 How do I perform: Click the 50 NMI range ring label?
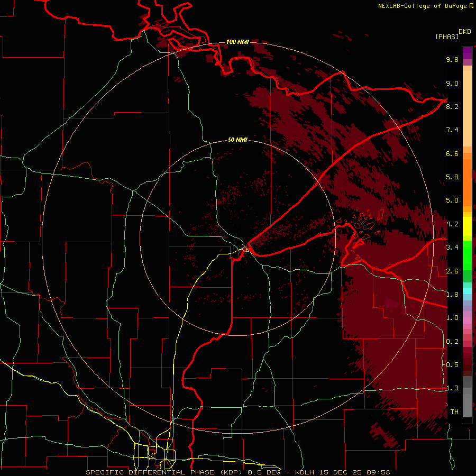(x=237, y=140)
